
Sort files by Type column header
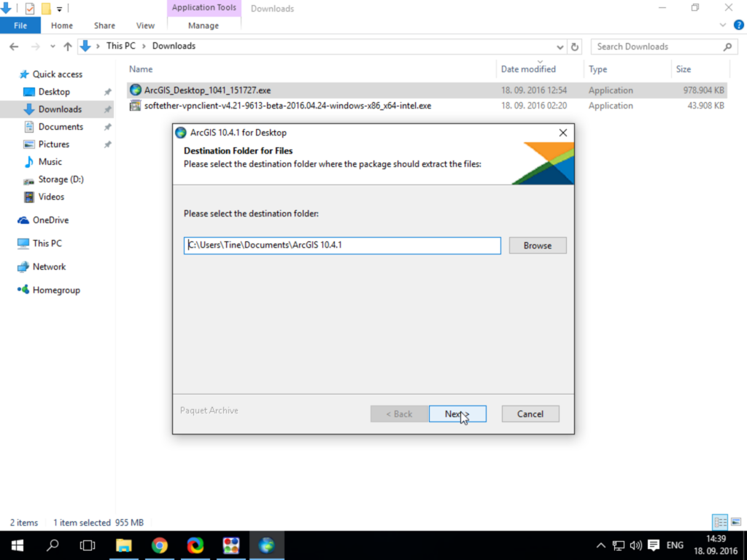click(598, 69)
